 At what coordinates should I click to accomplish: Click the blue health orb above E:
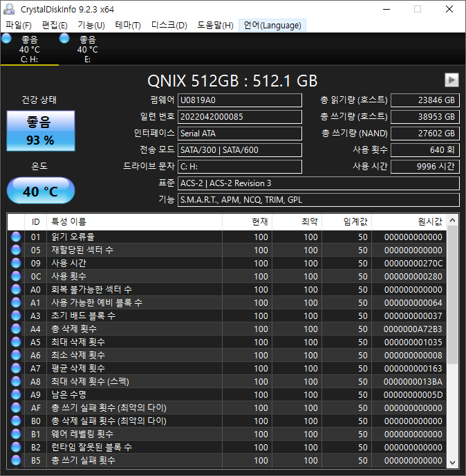click(x=64, y=39)
